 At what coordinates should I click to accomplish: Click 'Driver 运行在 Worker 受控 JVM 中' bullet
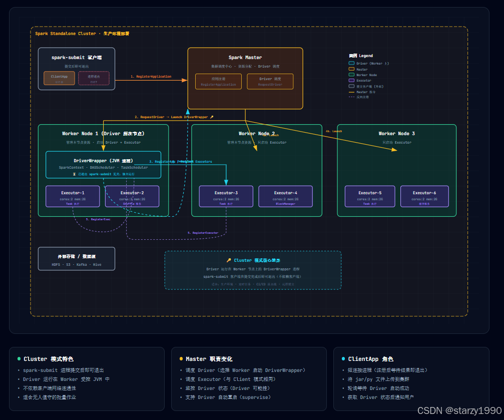66,379
